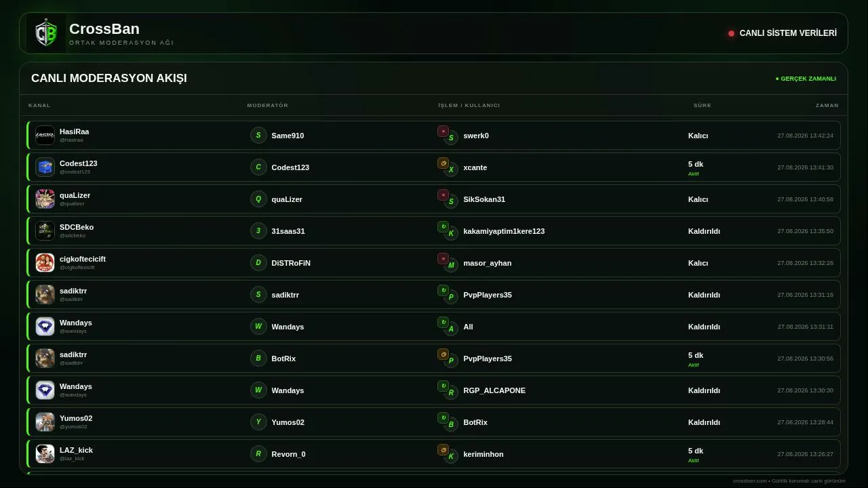Click the red ban icon beside swerk0

(443, 131)
